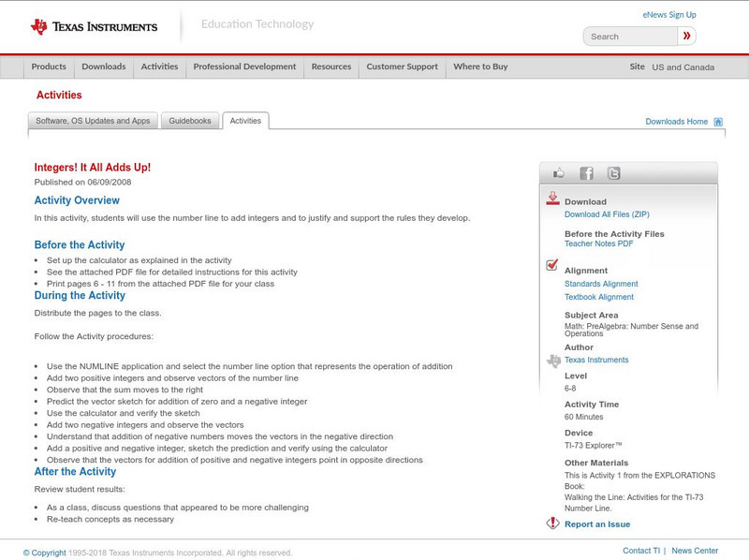Click the Downloads Home house icon

click(x=718, y=122)
